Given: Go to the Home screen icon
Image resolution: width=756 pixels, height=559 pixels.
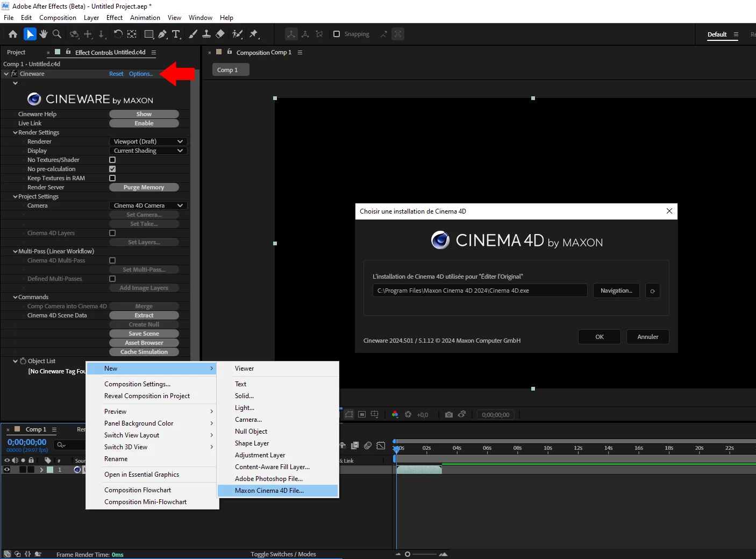Looking at the screenshot, I should (13, 34).
